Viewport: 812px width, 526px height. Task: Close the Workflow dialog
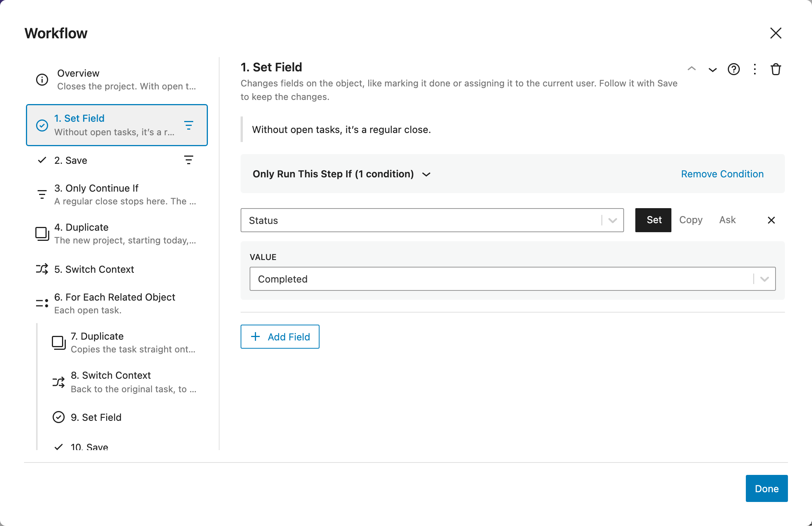[776, 33]
